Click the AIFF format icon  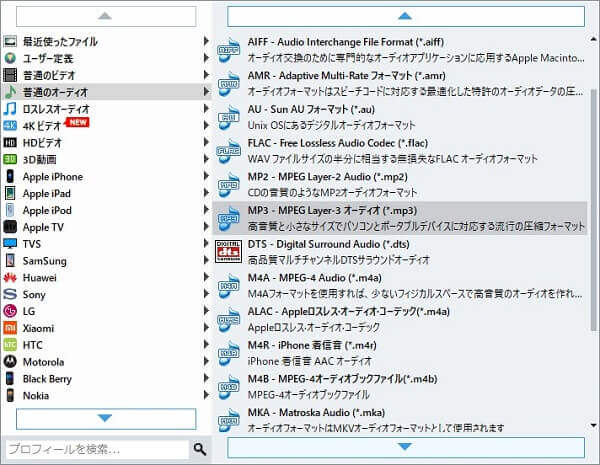[x=228, y=50]
